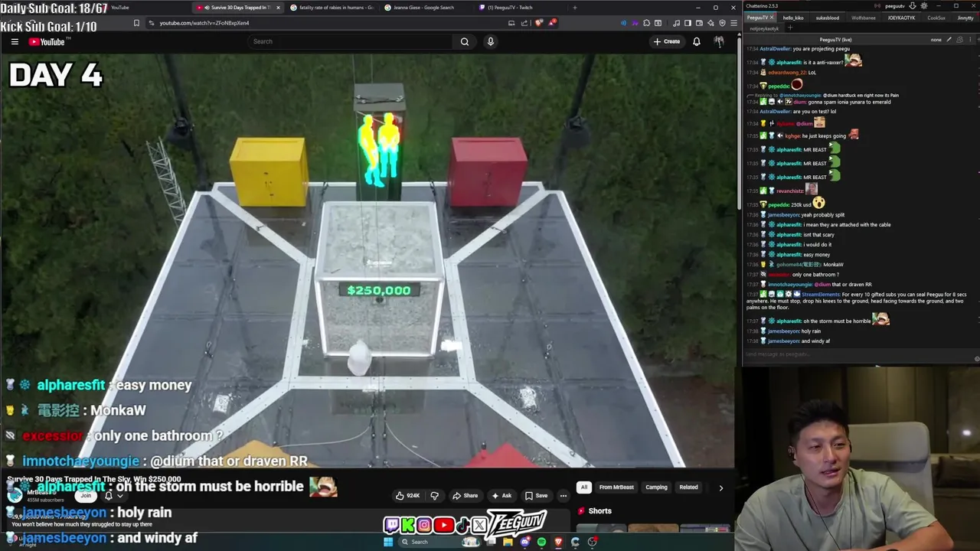Click the video player frame

(367, 260)
